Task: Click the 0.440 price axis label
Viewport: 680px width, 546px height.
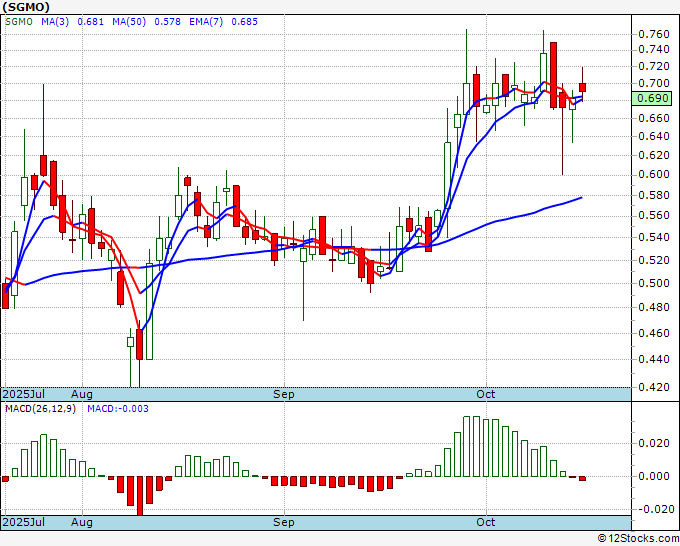Action: [654, 359]
